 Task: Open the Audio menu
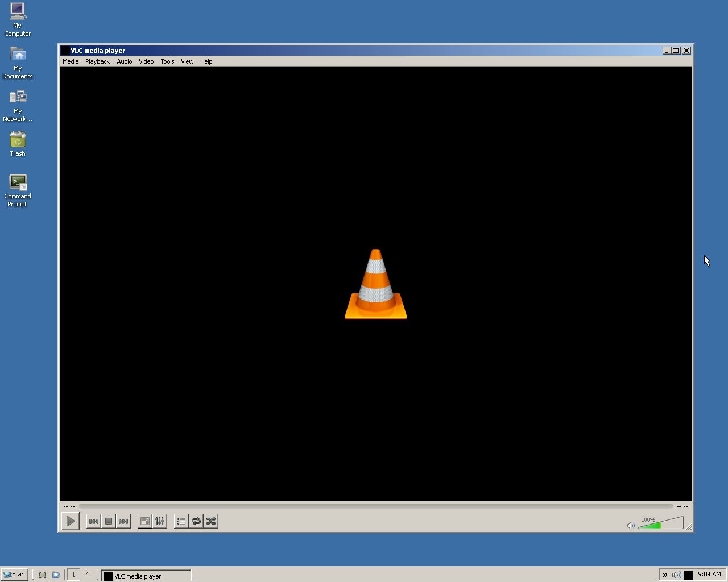tap(124, 61)
